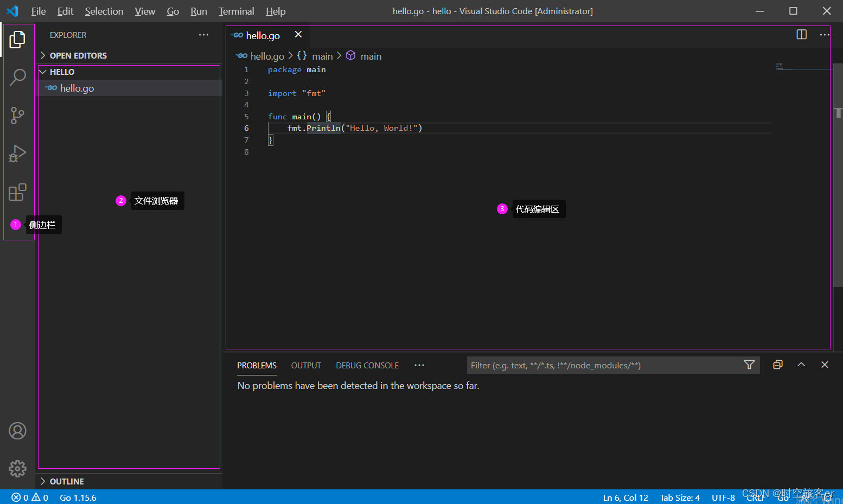Open the Help menu
843x504 pixels.
(x=276, y=11)
